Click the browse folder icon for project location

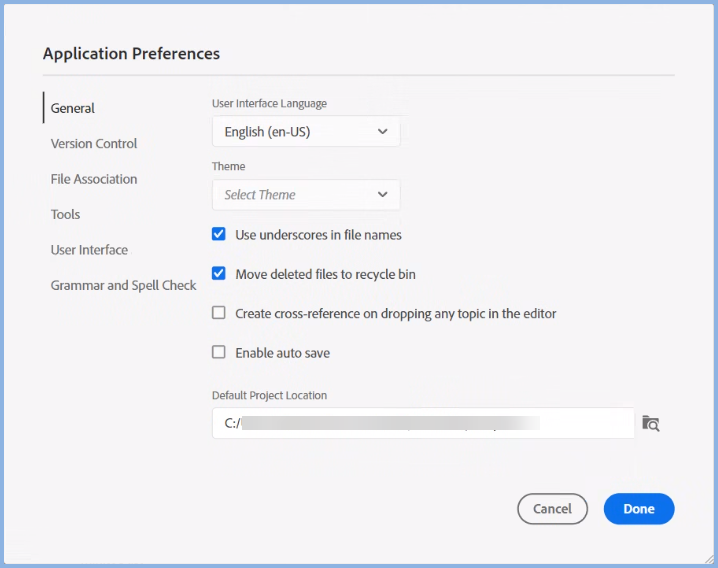(x=651, y=423)
